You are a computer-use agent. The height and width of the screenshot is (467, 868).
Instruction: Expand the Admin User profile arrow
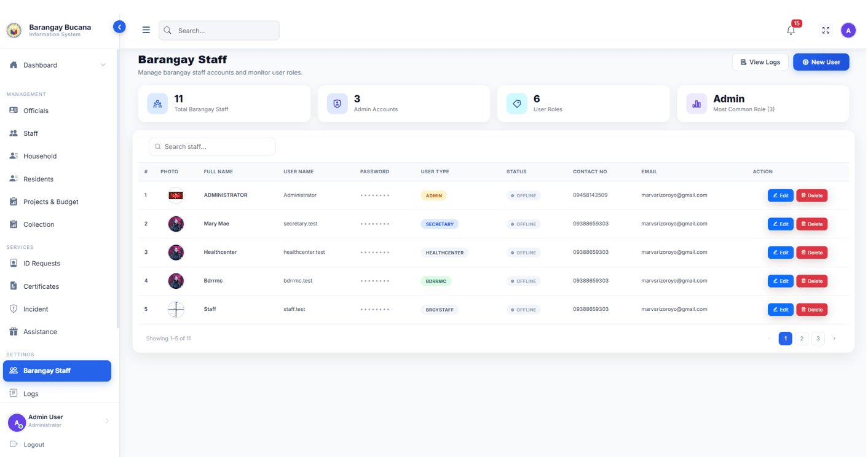tap(107, 421)
